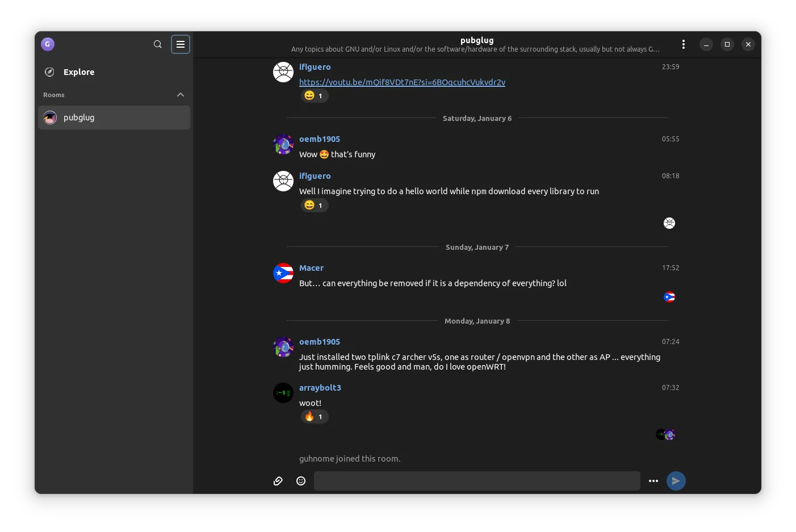Screen dimensions: 796x532
Task: Click in the message input field
Action: point(477,481)
